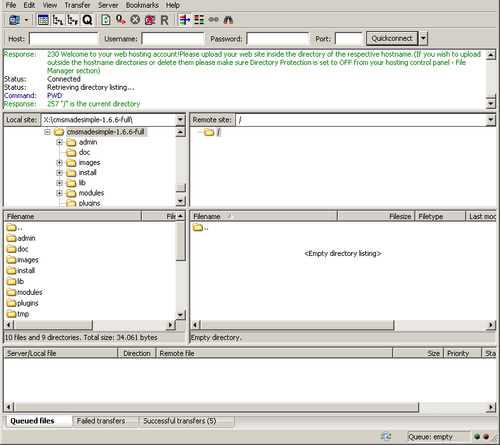
Task: Start processing the transfer queue
Action: pos(120,20)
